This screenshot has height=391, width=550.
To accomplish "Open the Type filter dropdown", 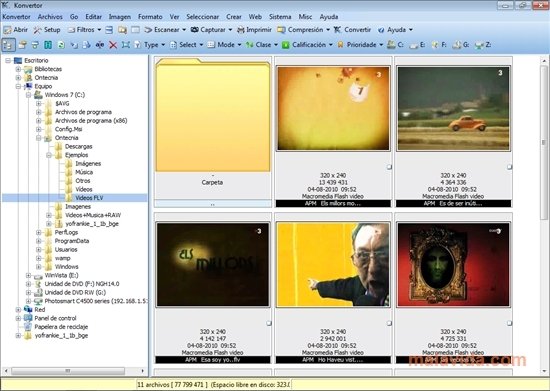I will [x=150, y=45].
